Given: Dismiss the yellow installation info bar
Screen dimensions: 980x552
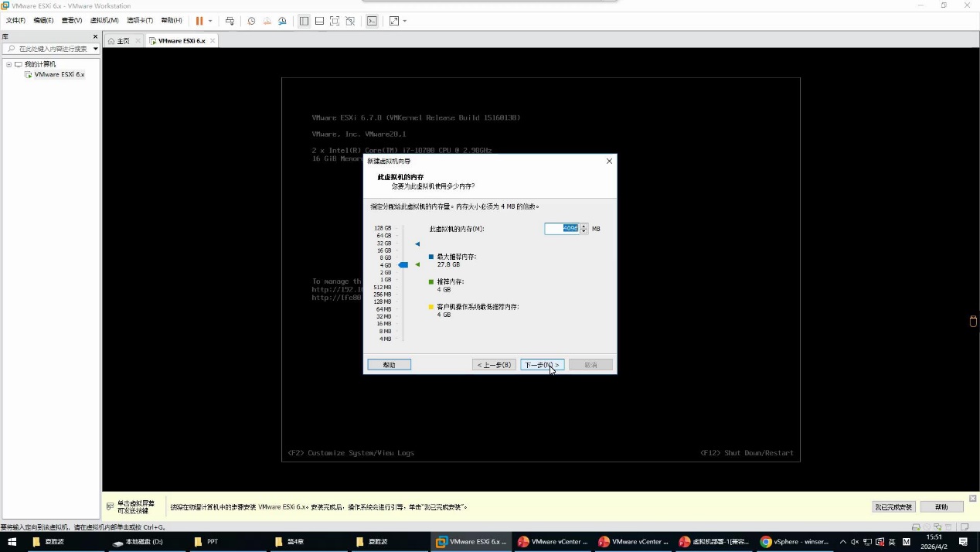Looking at the screenshot, I should 972,499.
